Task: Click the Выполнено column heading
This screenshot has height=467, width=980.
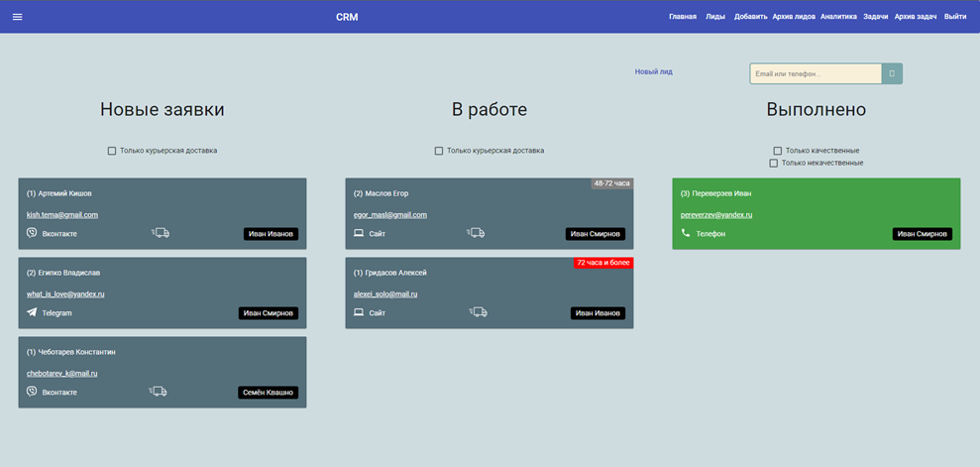Action: coord(817,109)
